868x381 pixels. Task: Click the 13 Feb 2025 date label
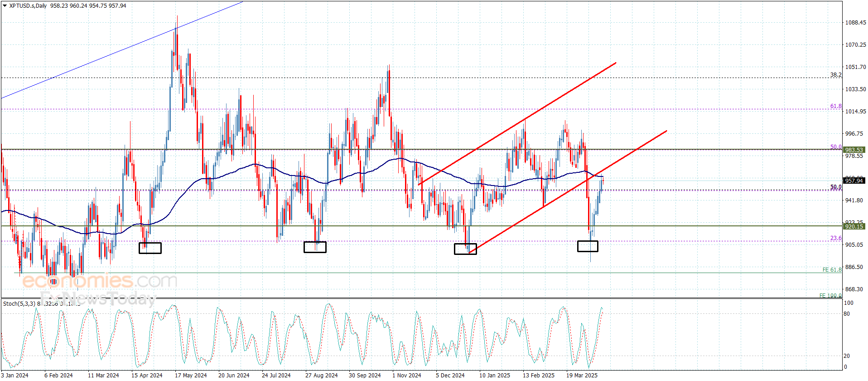(539, 375)
